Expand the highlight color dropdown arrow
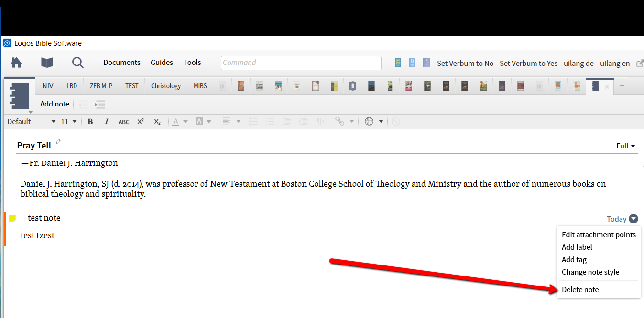The image size is (644, 318). 209,122
